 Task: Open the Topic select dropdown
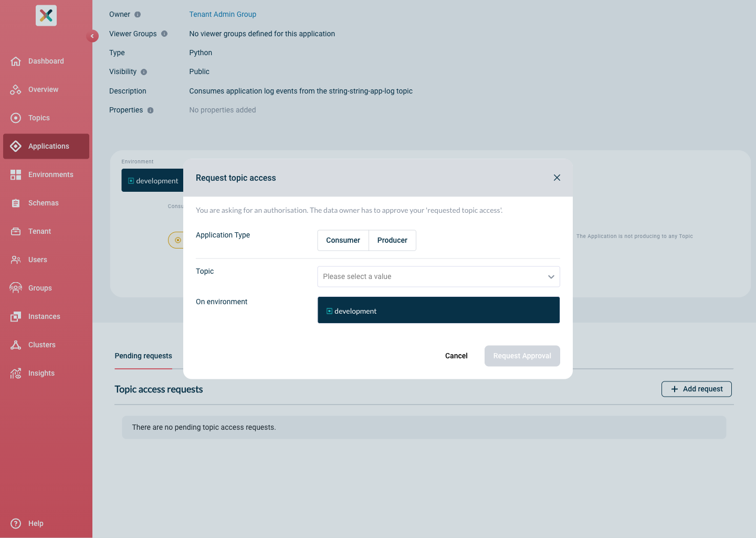click(438, 277)
